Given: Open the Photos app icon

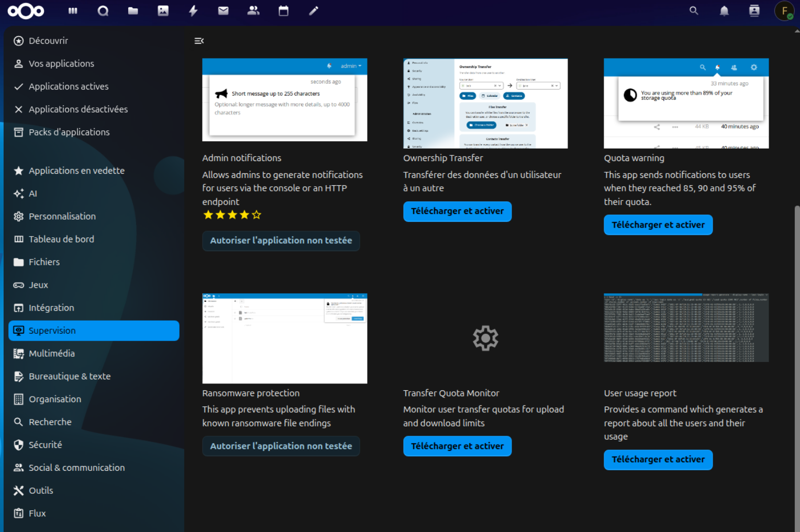Looking at the screenshot, I should click(163, 11).
